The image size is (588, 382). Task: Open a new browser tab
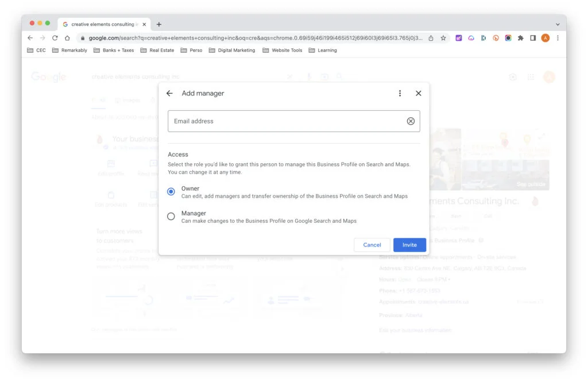[159, 24]
